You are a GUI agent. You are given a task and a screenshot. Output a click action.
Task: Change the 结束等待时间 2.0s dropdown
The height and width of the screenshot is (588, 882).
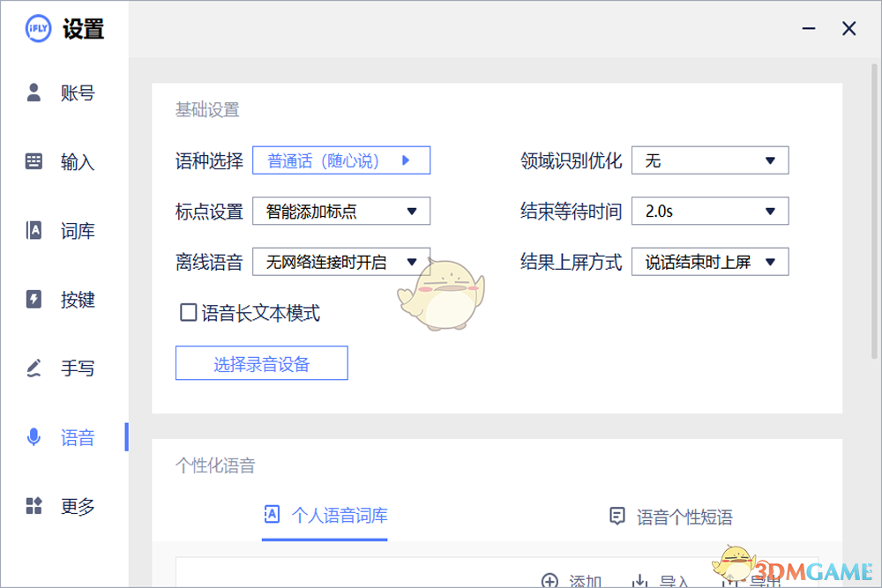[709, 212]
